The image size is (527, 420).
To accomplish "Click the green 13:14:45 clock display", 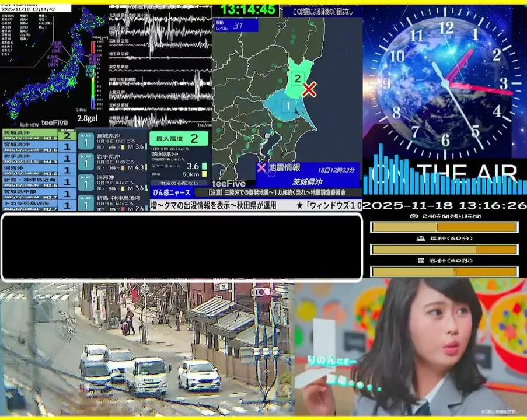I will point(247,10).
